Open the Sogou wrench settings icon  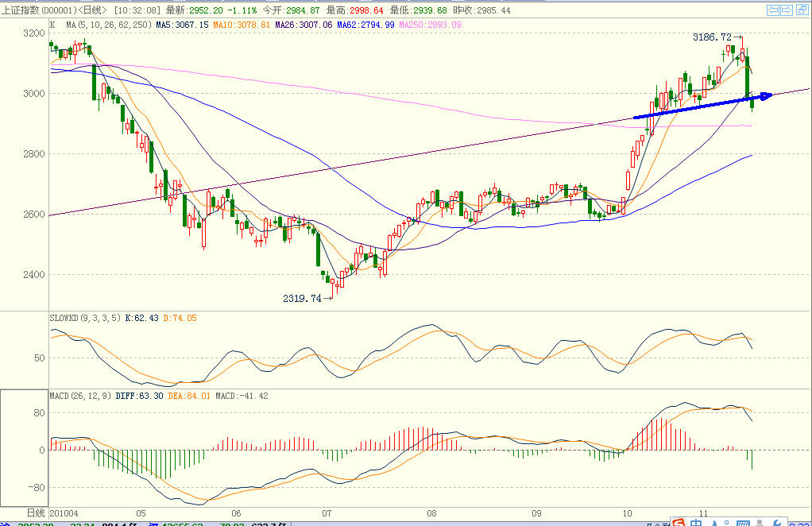[776, 522]
